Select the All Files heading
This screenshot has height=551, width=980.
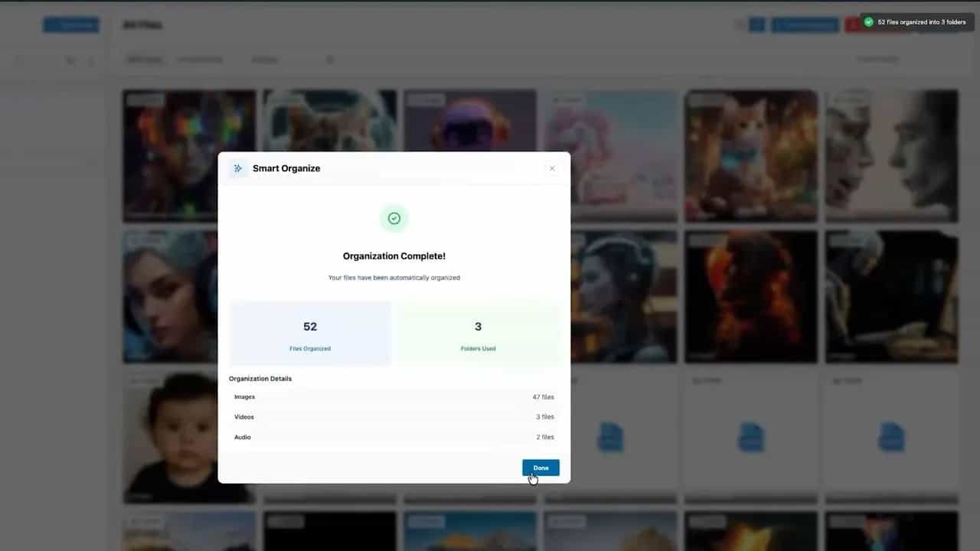(x=144, y=25)
